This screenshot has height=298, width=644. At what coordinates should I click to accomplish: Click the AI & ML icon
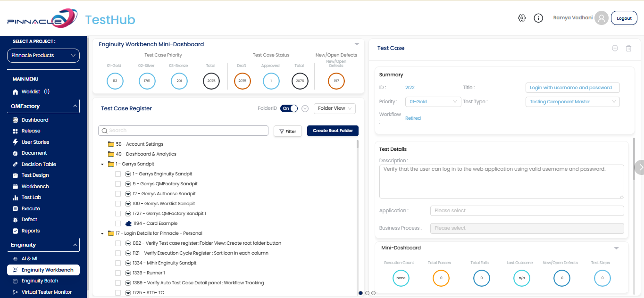pos(16,259)
